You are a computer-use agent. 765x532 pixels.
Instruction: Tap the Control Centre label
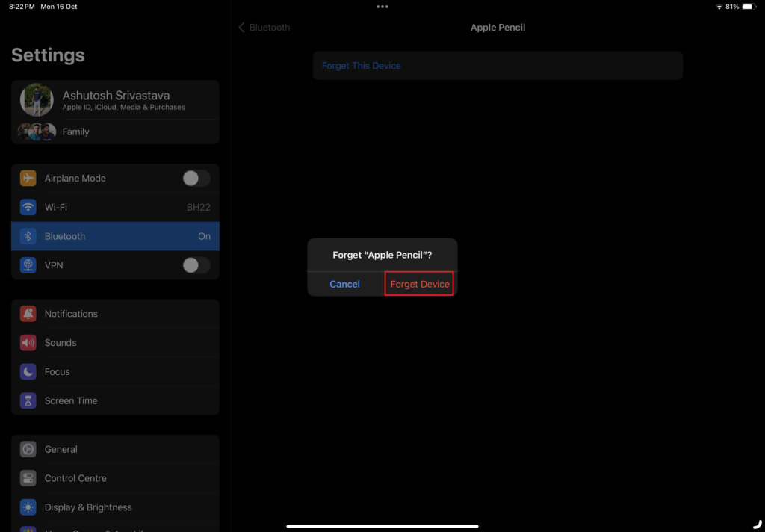[x=75, y=478]
